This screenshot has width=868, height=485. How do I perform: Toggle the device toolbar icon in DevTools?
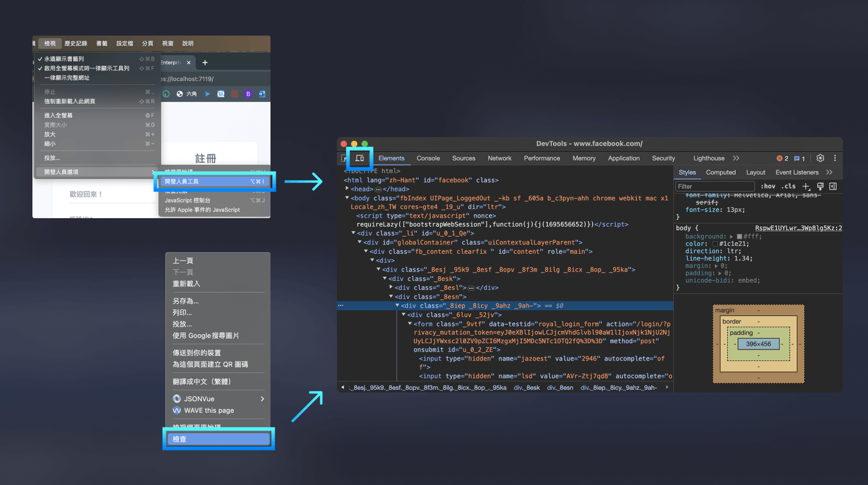359,158
